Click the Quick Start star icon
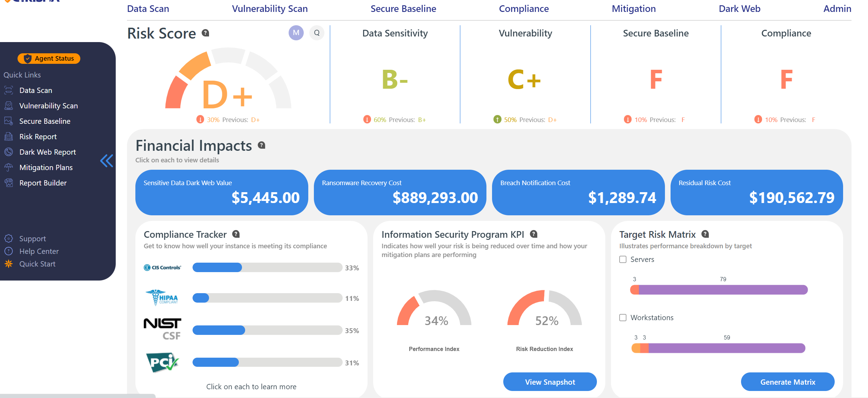The image size is (868, 398). [8, 264]
